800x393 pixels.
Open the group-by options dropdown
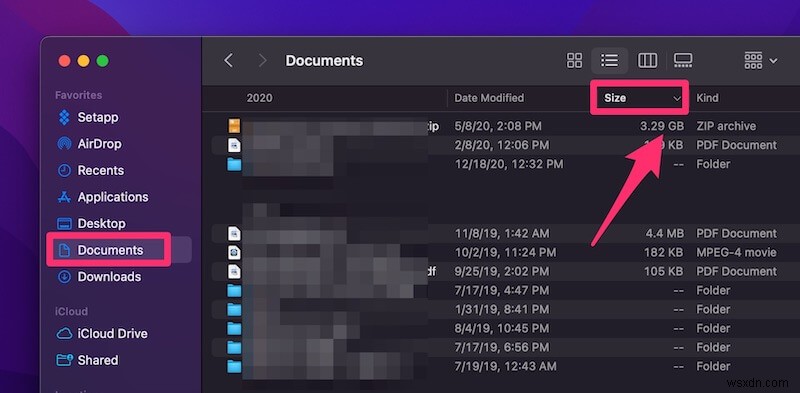pyautogui.click(x=761, y=61)
